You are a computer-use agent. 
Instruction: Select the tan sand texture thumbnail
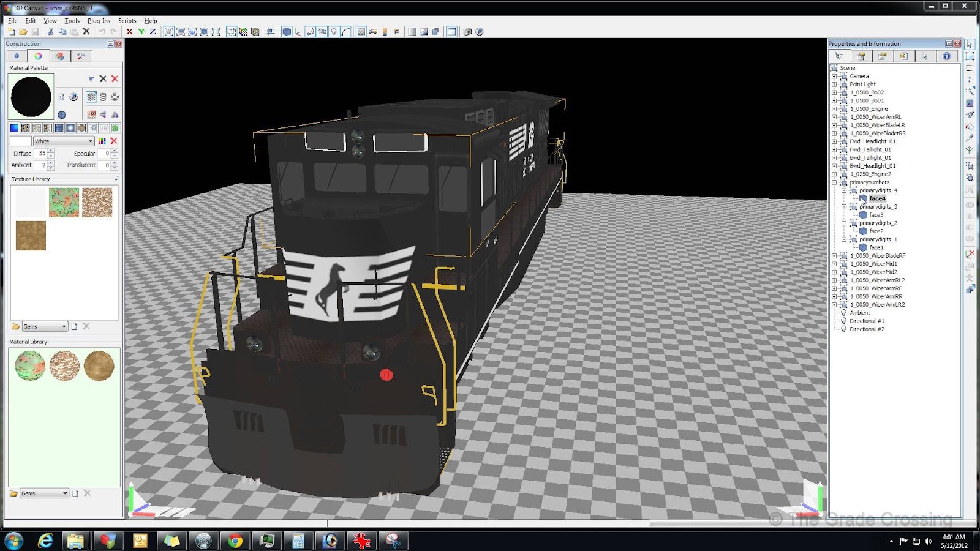point(31,236)
